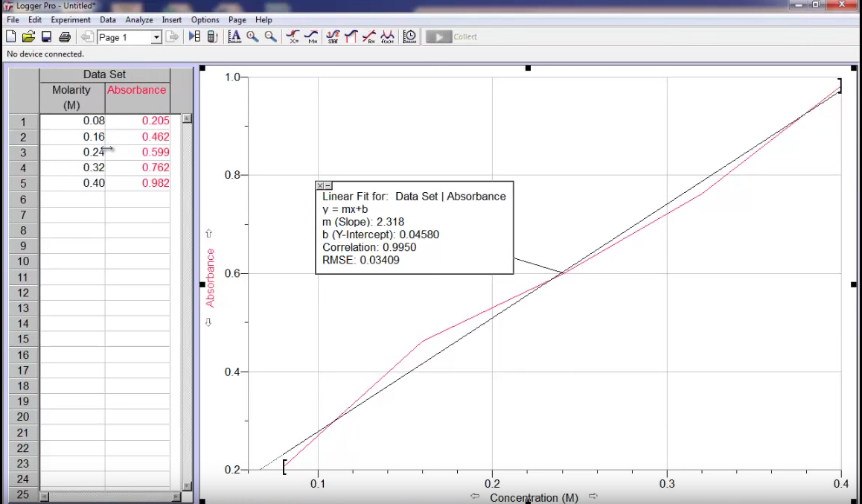Click the y-axis scale down arrow
The image size is (862, 504).
(x=208, y=322)
